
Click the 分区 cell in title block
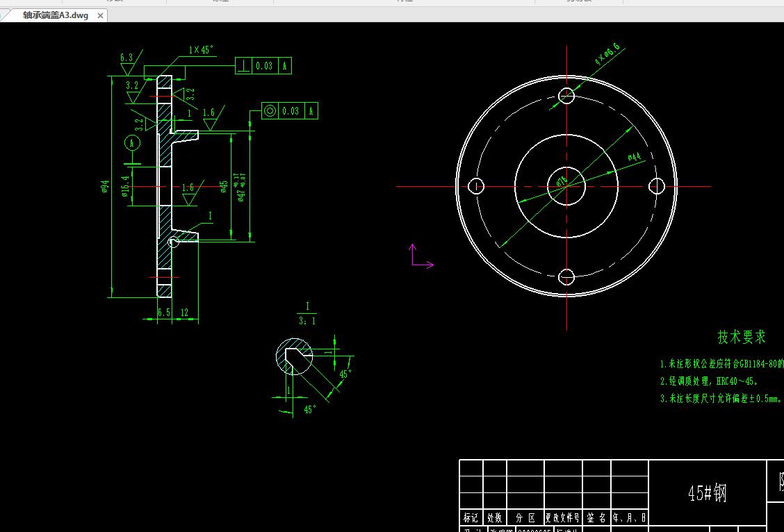pos(525,518)
